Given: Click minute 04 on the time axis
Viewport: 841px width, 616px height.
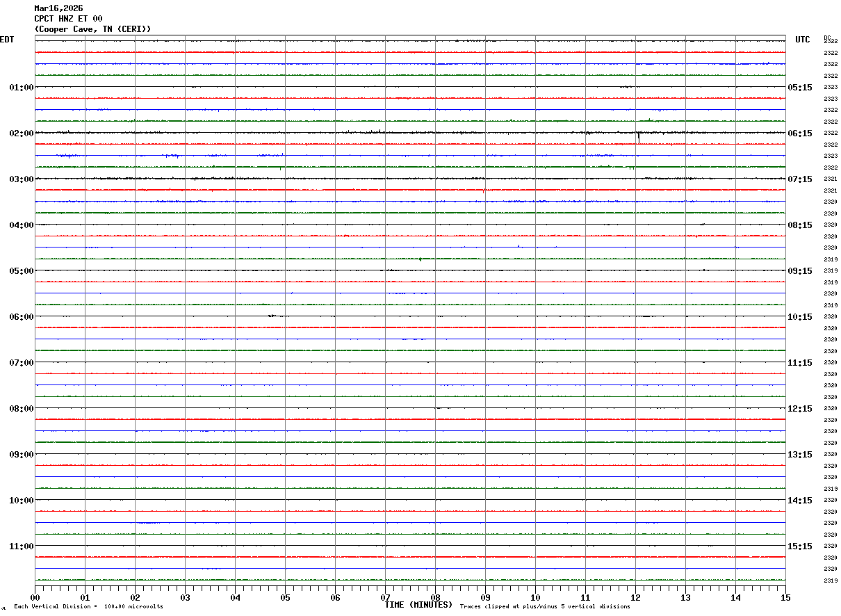Looking at the screenshot, I should (x=235, y=597).
